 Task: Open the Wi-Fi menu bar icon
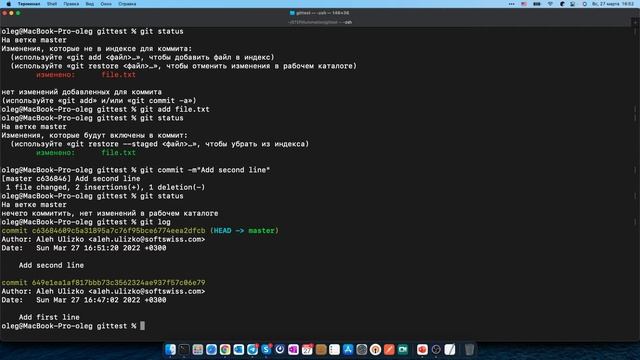pyautogui.click(x=550, y=4)
